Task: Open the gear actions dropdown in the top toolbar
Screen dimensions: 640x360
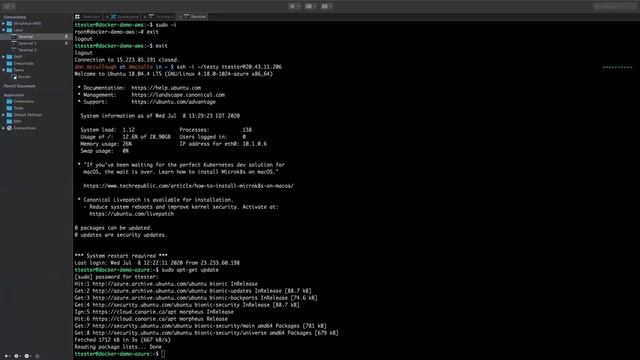Action: pos(294,6)
